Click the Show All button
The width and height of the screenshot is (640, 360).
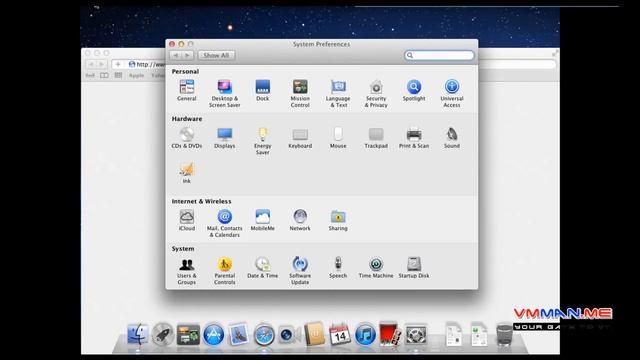pos(216,55)
